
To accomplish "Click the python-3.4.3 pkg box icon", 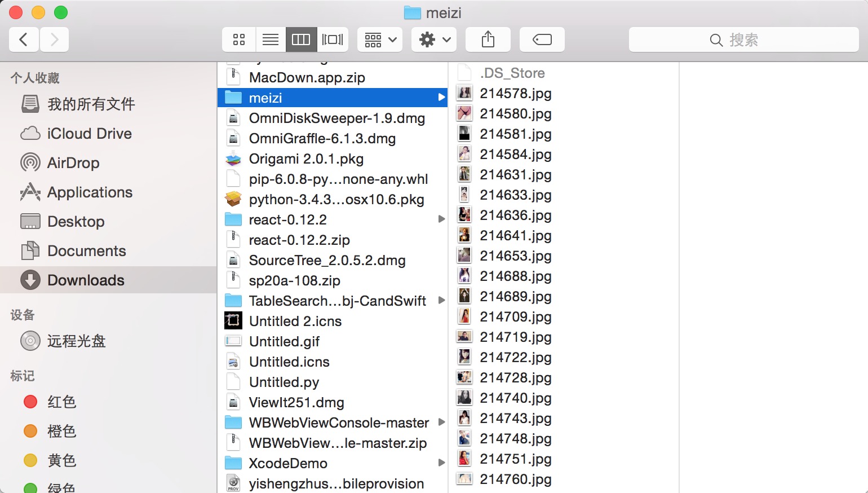I will (x=233, y=199).
